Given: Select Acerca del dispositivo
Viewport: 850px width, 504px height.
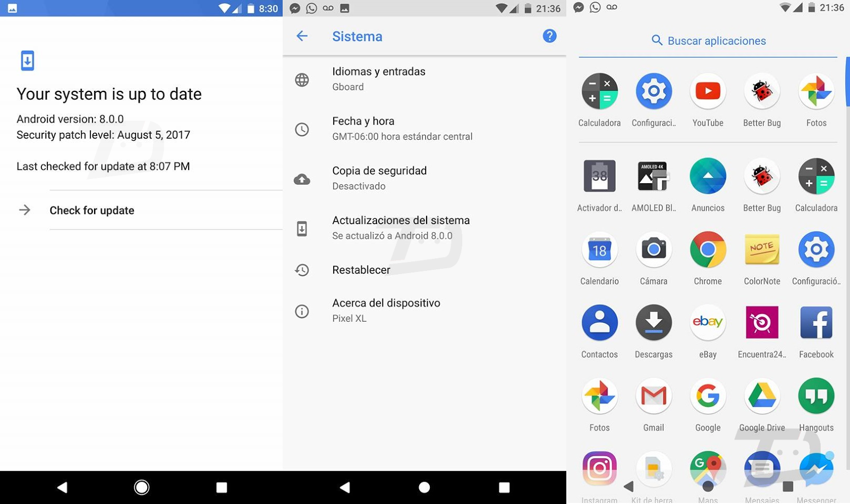Looking at the screenshot, I should 424,311.
